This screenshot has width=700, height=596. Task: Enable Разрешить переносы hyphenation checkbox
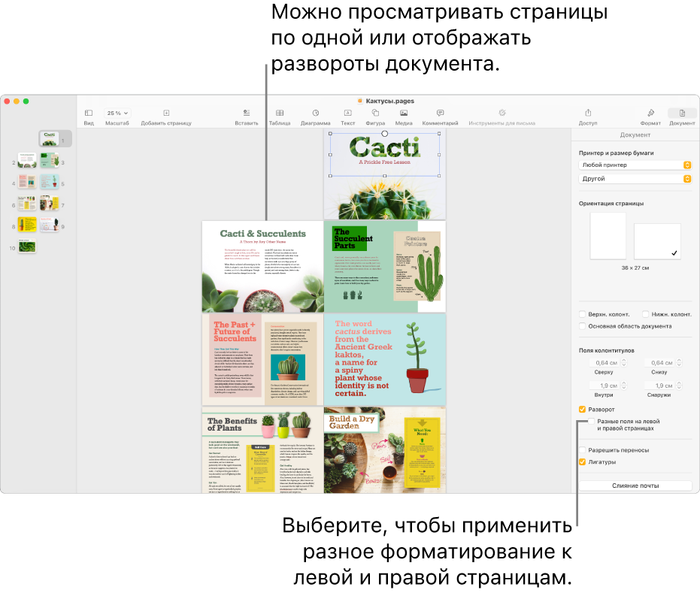(x=582, y=449)
